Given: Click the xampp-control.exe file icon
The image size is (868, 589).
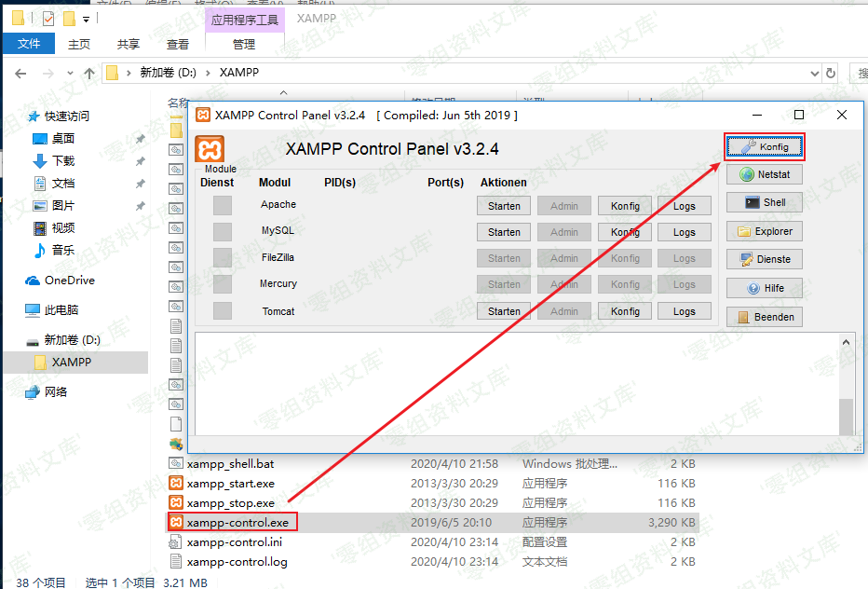Looking at the screenshot, I should click(x=176, y=522).
